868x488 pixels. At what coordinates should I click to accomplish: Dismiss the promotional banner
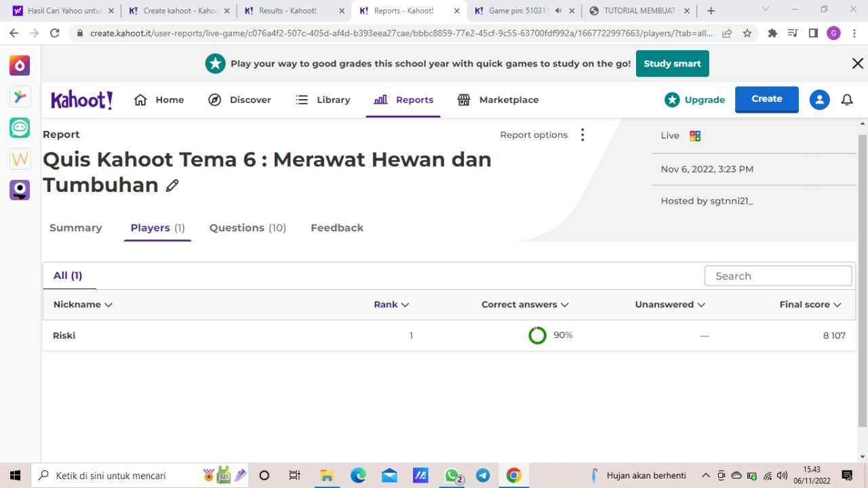pos(857,64)
